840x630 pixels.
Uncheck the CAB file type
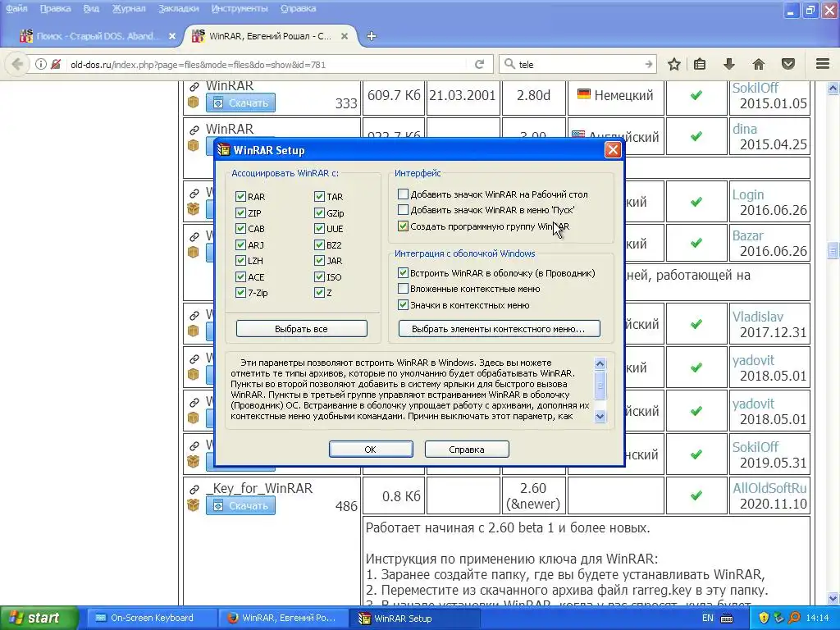[240, 229]
